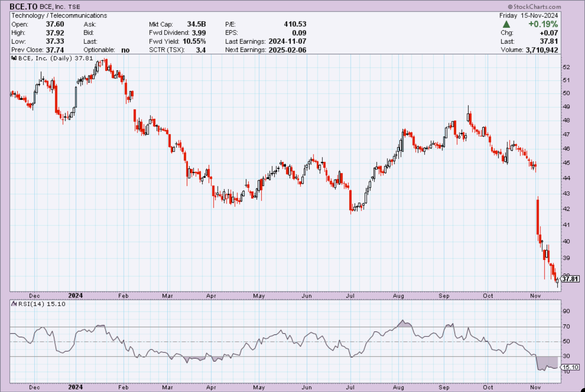The height and width of the screenshot is (392, 585).
Task: Click the Low value 37.33
Action: click(55, 41)
